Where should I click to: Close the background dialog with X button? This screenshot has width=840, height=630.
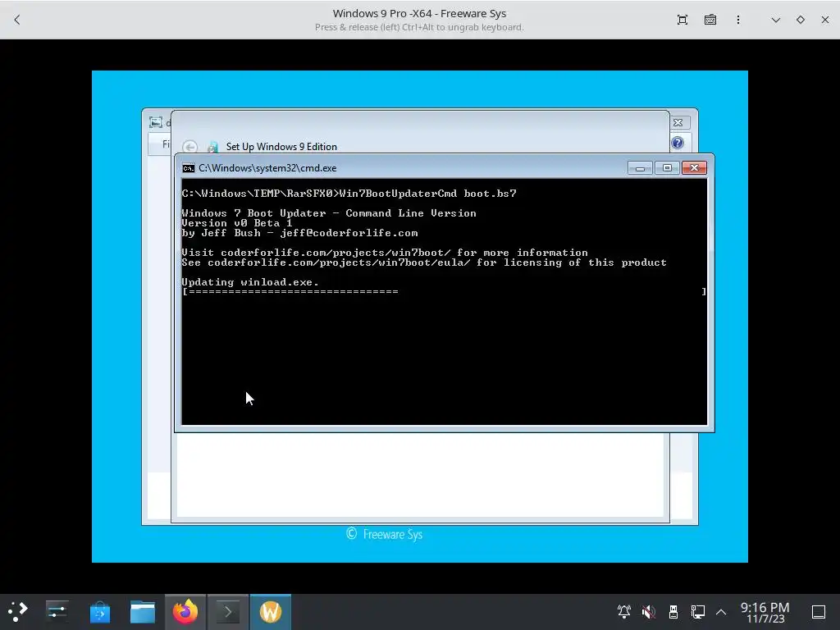pos(678,123)
